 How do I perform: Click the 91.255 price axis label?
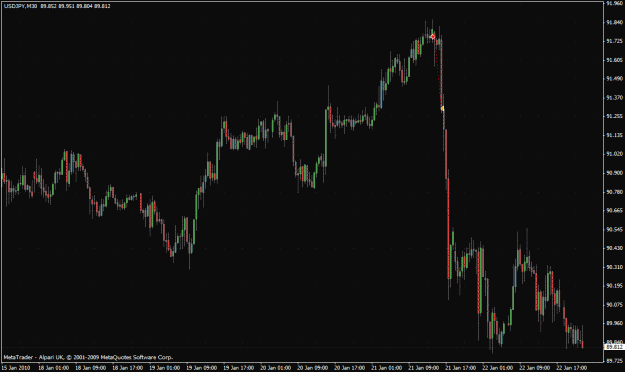[x=614, y=116]
